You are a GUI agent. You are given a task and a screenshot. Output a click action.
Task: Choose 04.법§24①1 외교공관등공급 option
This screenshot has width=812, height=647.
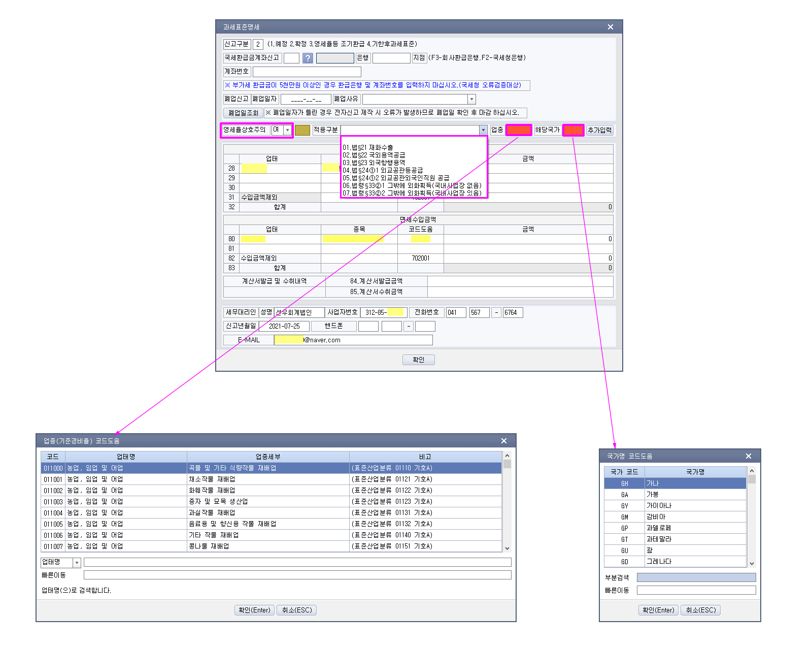[x=383, y=170]
